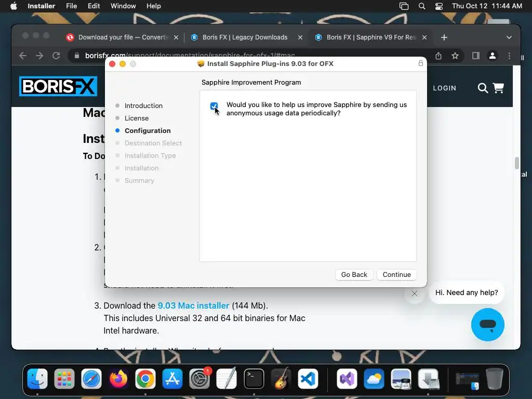Screen dimensions: 532x399
Task: Dismiss the Need any help chat bubble
Action: 414,294
